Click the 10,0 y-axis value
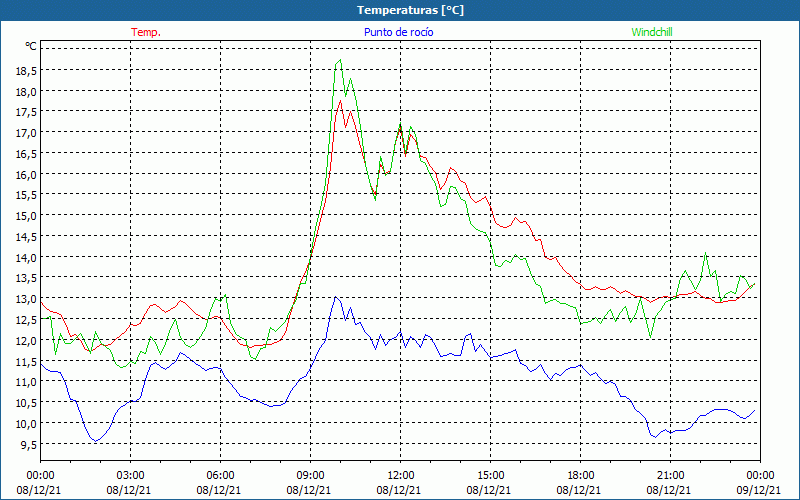This screenshot has width=800, height=500. [x=27, y=423]
